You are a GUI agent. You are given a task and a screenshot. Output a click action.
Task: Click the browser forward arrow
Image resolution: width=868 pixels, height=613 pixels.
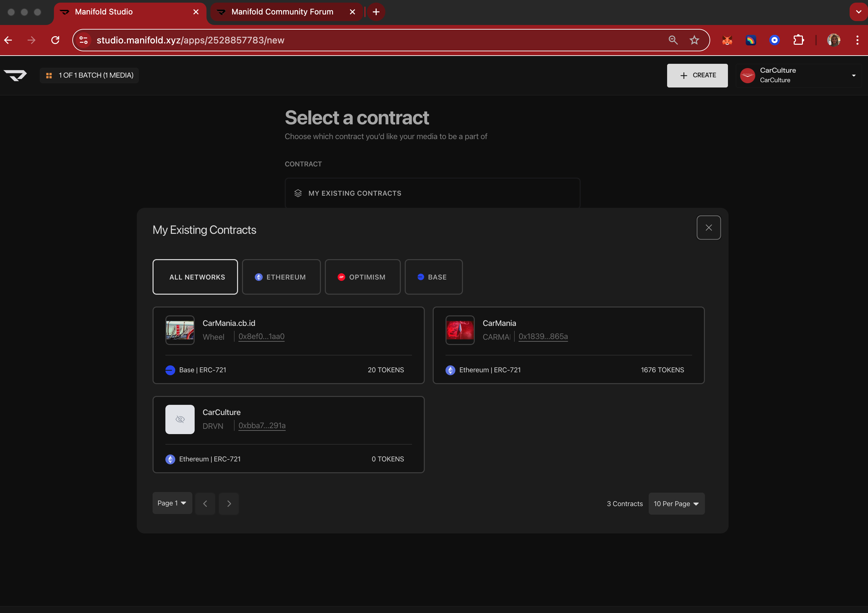coord(31,40)
